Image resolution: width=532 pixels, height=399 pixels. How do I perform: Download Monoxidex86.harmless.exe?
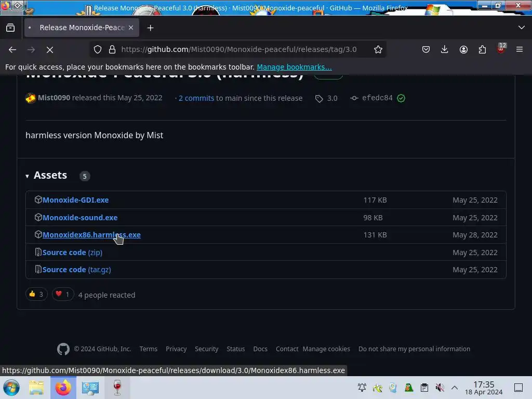pyautogui.click(x=91, y=235)
